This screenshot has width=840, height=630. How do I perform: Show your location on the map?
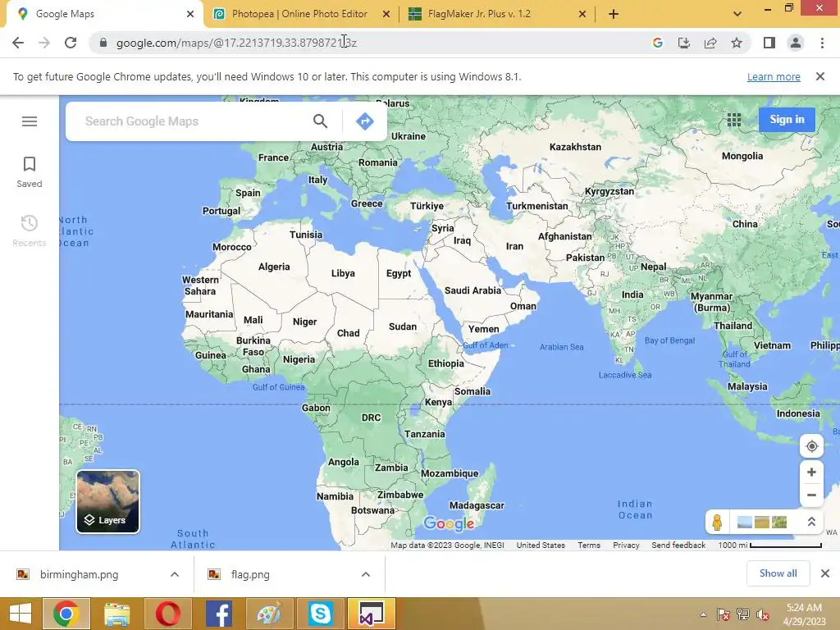click(x=811, y=446)
